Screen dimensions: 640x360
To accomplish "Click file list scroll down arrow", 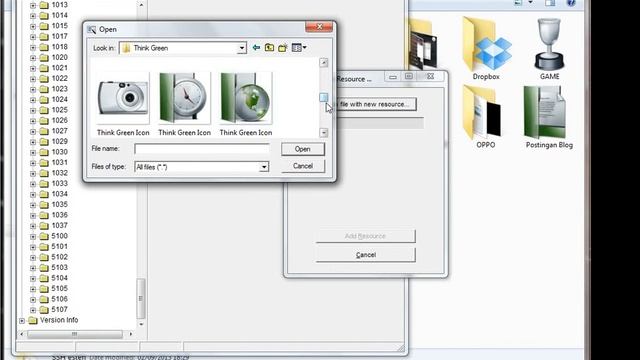I will click(324, 133).
